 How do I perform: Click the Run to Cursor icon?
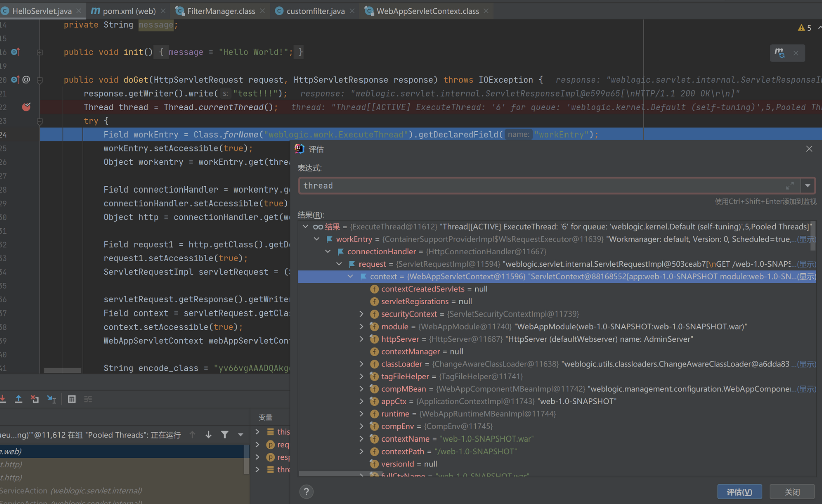pos(52,399)
